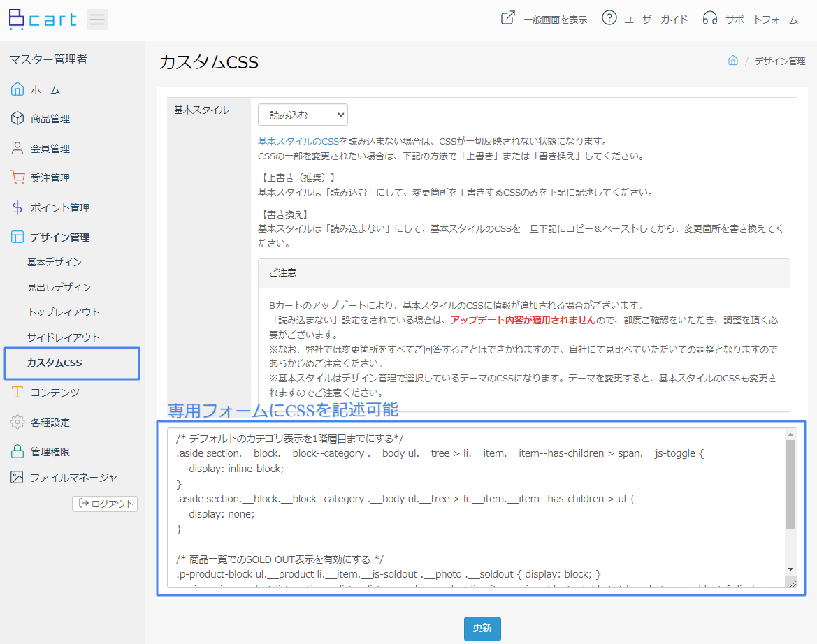Open the ホーム home icon in sidebar
The height and width of the screenshot is (644, 817).
(x=17, y=89)
